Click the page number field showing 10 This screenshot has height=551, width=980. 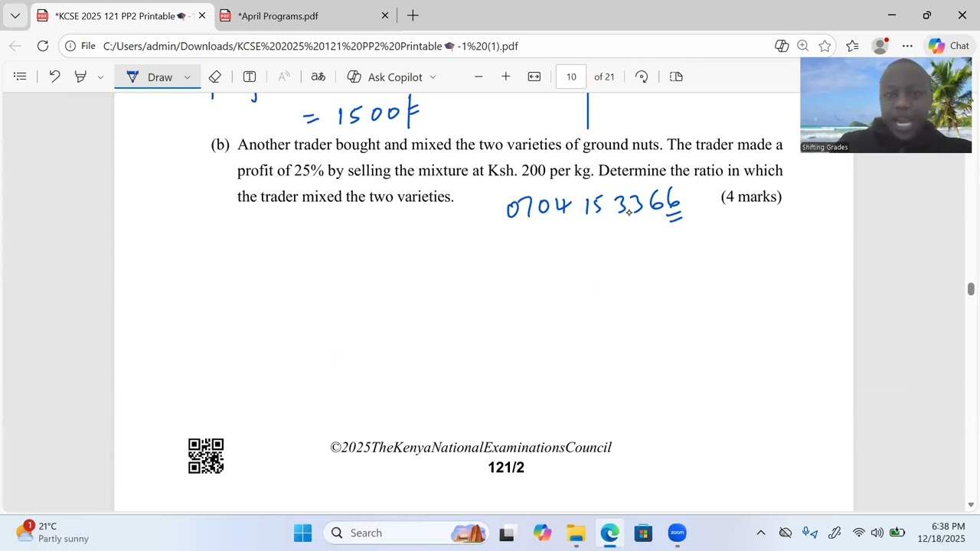point(571,77)
